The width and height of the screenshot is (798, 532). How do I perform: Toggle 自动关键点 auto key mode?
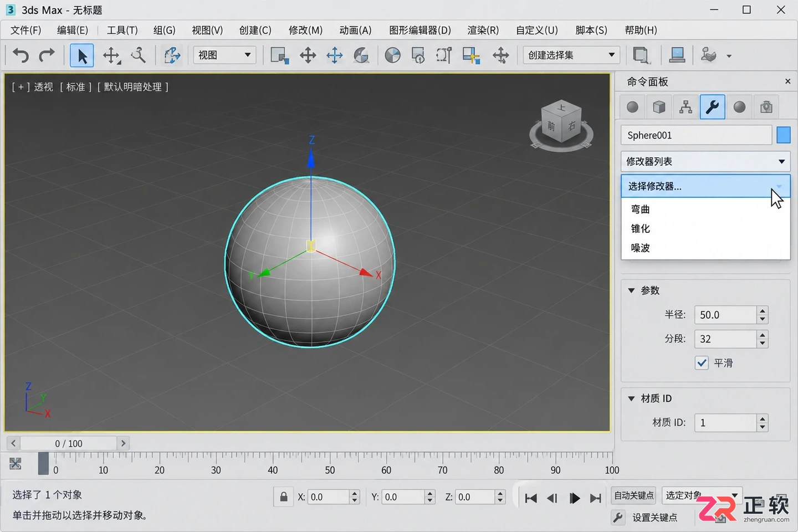(634, 495)
